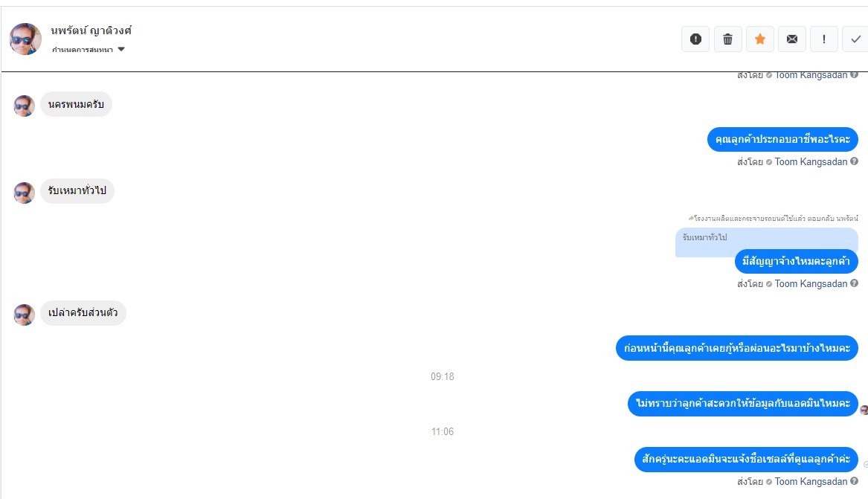The width and height of the screenshot is (868, 499).
Task: Mark conversation done with the checkmark button
Action: click(855, 39)
